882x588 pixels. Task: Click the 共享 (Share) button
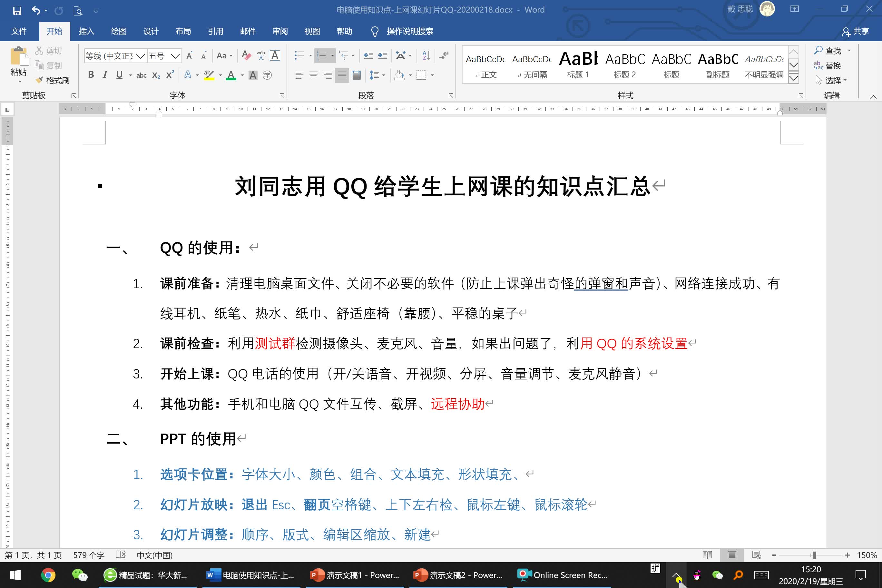point(855,32)
